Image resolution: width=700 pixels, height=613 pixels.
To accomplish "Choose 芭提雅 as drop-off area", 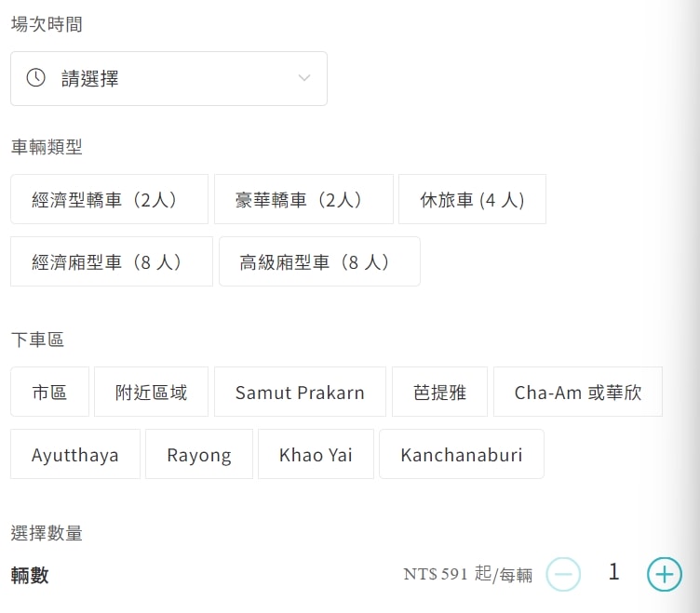I will (x=439, y=392).
